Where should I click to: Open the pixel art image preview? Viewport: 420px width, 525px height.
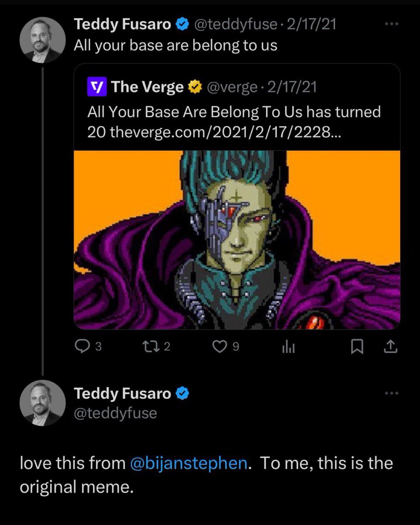click(237, 239)
